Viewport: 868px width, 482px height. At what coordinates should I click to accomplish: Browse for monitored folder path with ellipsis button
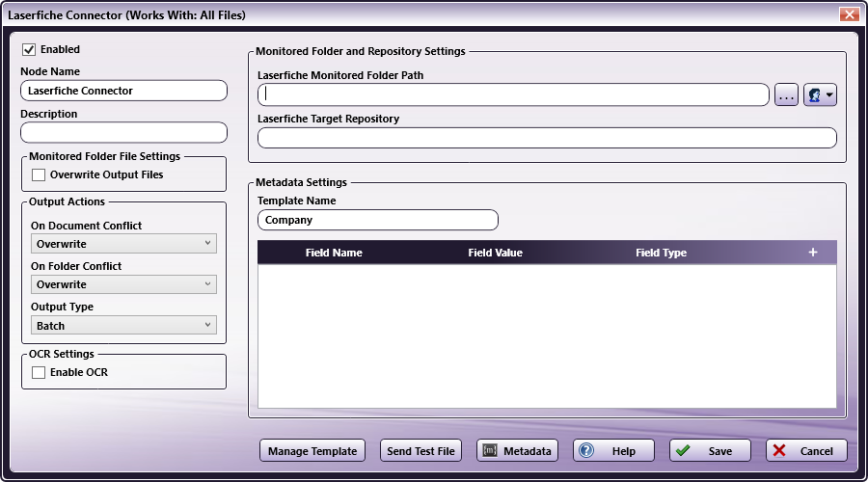(x=786, y=95)
